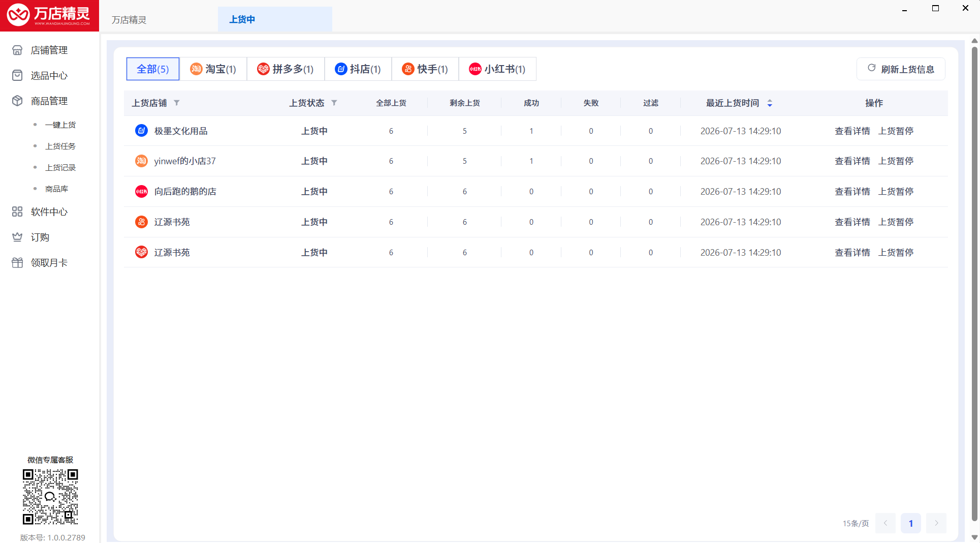Click the next page arrow in pagination
Image resolution: width=980 pixels, height=543 pixels.
click(x=936, y=523)
